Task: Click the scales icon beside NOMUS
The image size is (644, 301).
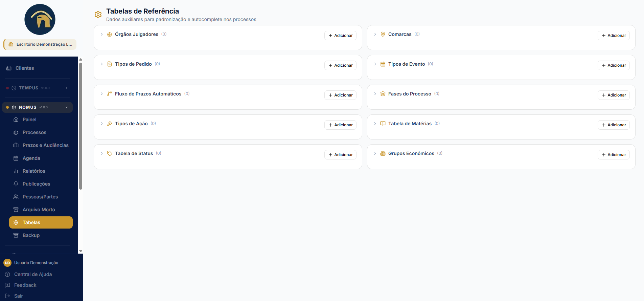Action: [14, 107]
